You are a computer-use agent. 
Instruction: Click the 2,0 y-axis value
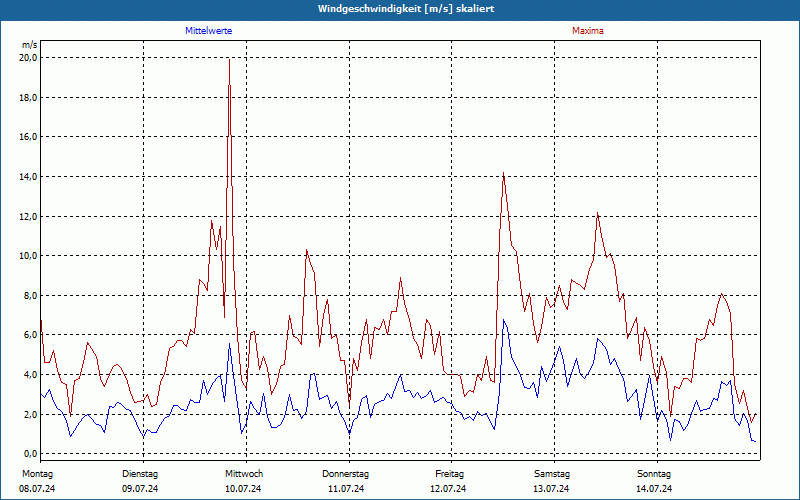[31, 414]
